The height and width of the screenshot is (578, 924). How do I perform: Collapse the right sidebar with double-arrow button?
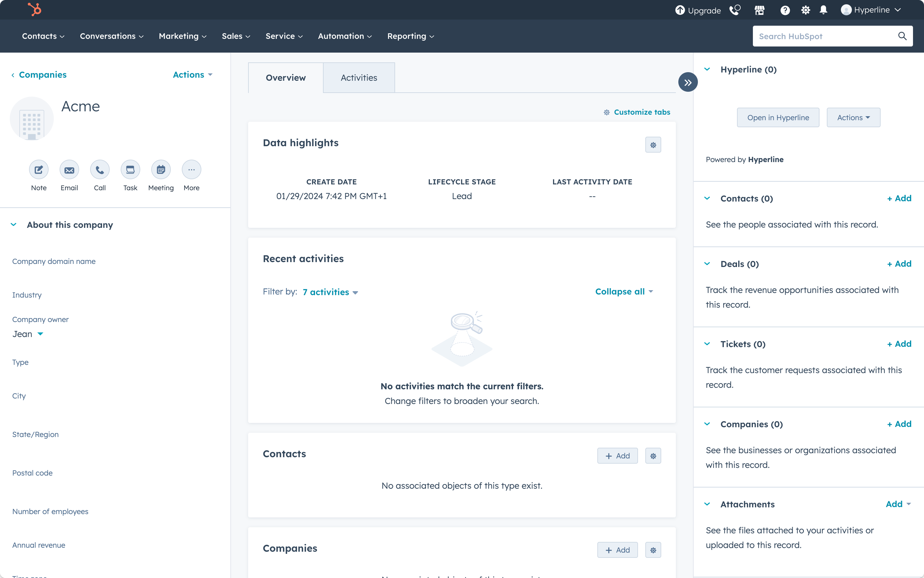[688, 82]
